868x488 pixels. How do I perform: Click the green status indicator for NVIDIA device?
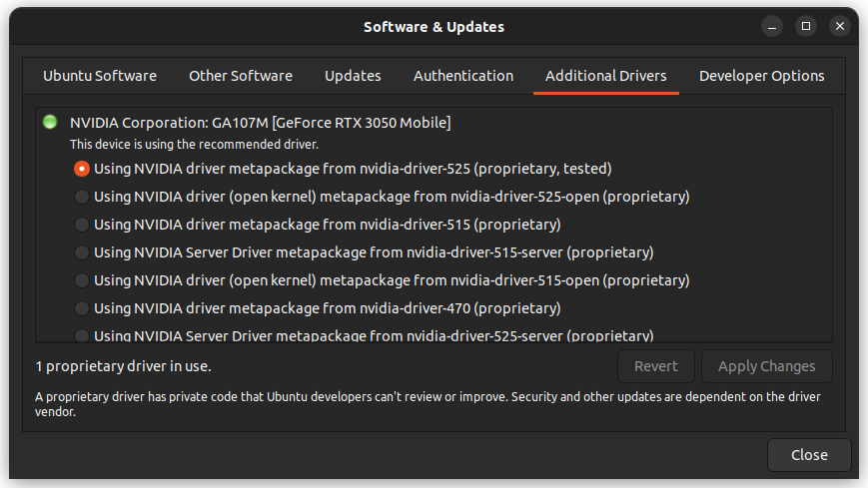point(50,122)
